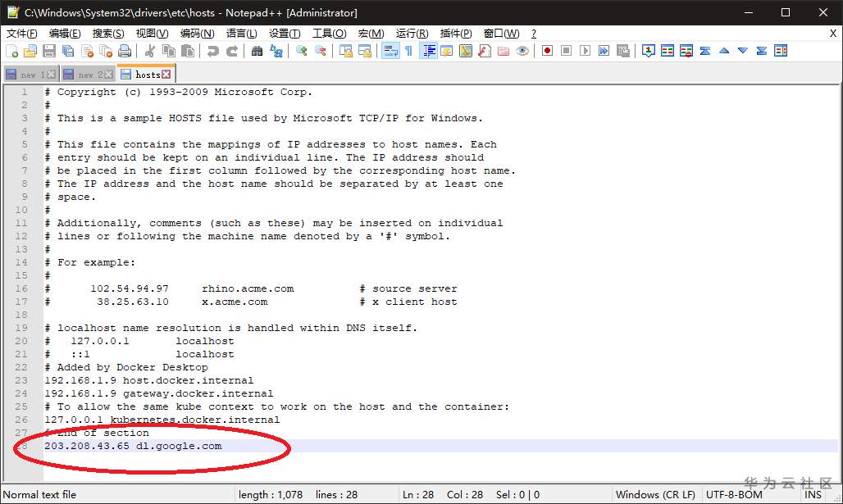Open the 语言(L) menu

point(241,34)
